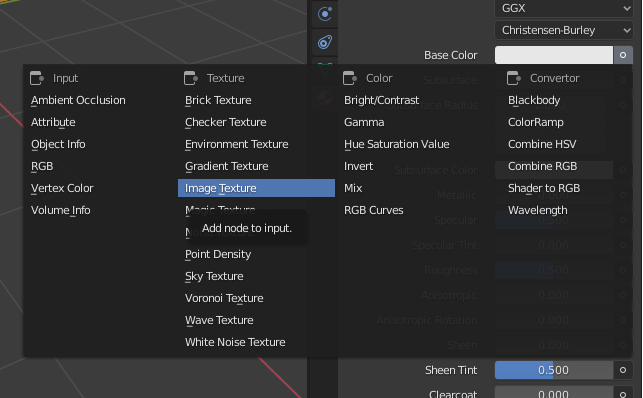Image resolution: width=643 pixels, height=398 pixels.
Task: Choose Combine HSV node
Action: pyautogui.click(x=542, y=144)
